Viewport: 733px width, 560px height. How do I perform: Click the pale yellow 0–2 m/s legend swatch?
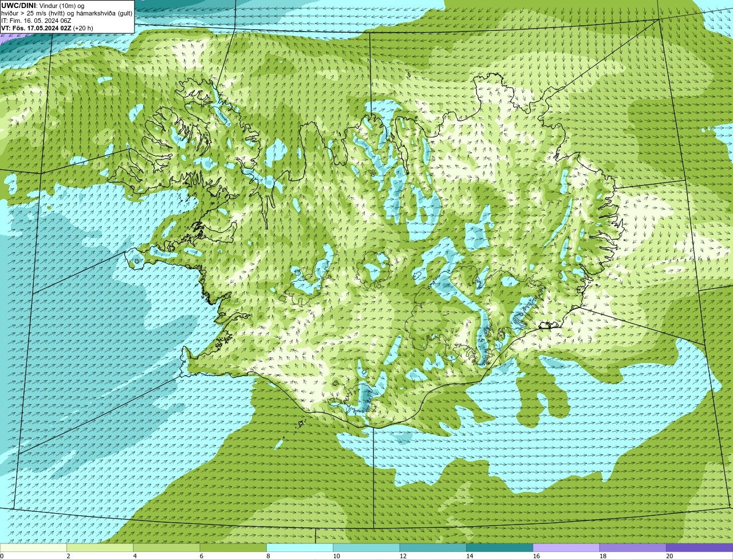tap(34, 547)
